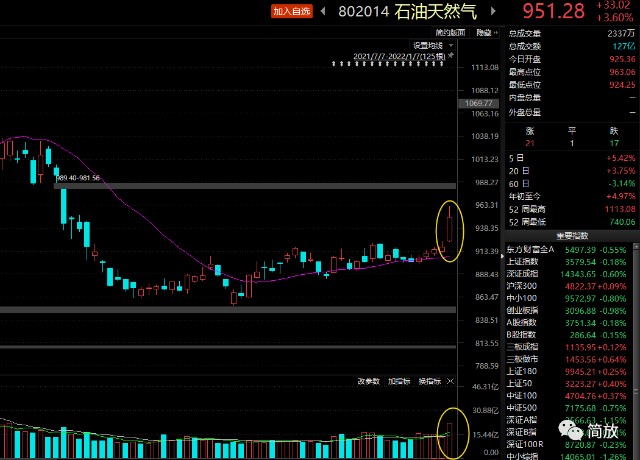Image resolution: width=640 pixels, height=460 pixels.
Task: Open 沪深300 index row
Action: 568,286
